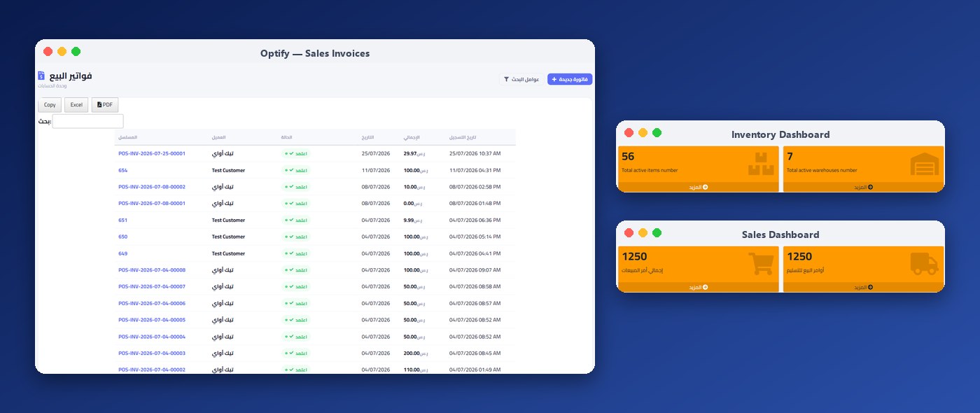Open invoice POS-INV-2026-07-08-00002
This screenshot has height=413, width=980.
pyautogui.click(x=152, y=187)
